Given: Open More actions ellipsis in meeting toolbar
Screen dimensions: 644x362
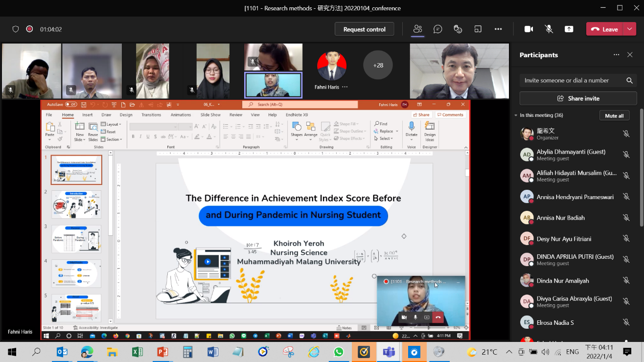Looking at the screenshot, I should [498, 29].
